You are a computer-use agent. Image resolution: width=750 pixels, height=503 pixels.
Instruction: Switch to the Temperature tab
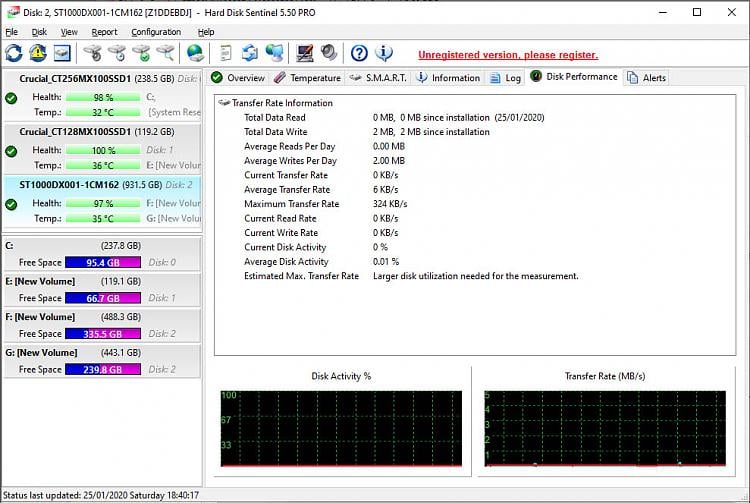point(308,77)
